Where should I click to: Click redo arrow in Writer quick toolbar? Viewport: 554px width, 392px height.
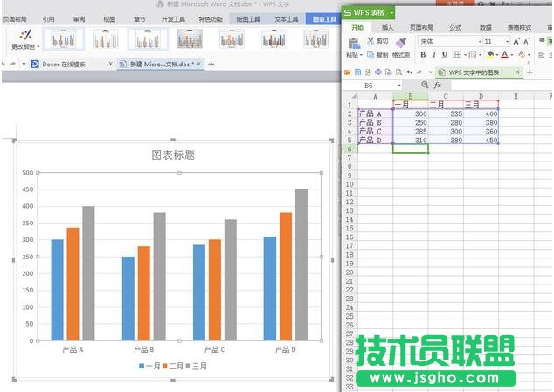[13, 64]
